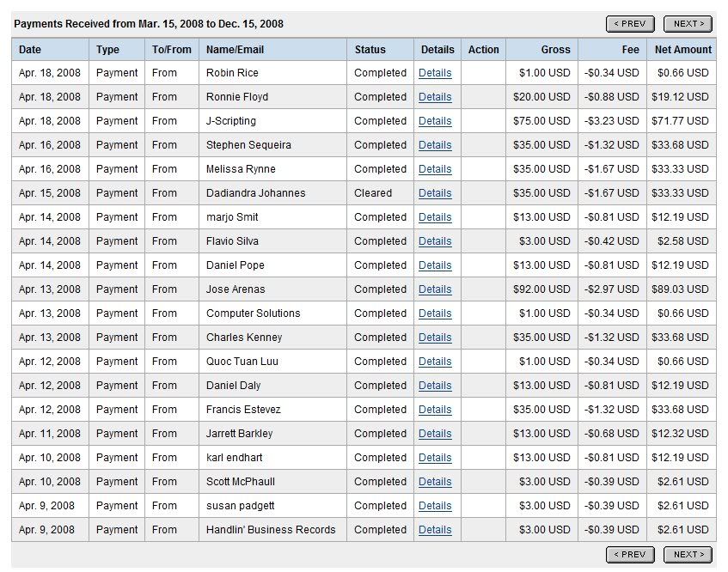The height and width of the screenshot is (572, 728).
Task: Click the top NEXT button
Action: [x=688, y=24]
